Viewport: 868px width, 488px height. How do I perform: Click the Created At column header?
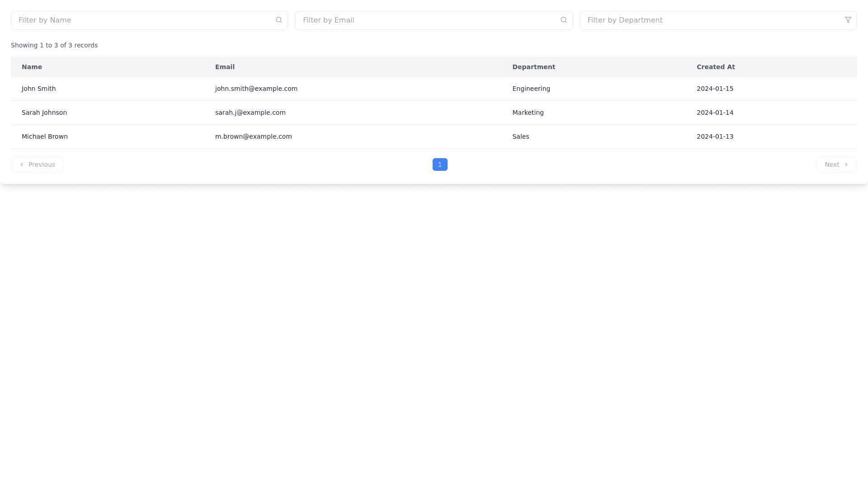[x=715, y=67]
